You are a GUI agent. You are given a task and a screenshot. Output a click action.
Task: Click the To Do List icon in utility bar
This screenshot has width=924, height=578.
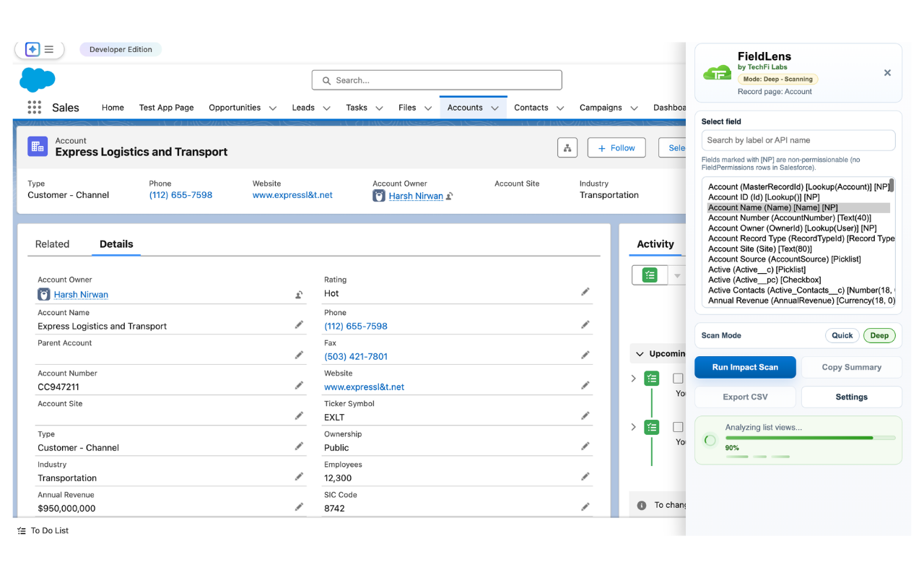[22, 530]
